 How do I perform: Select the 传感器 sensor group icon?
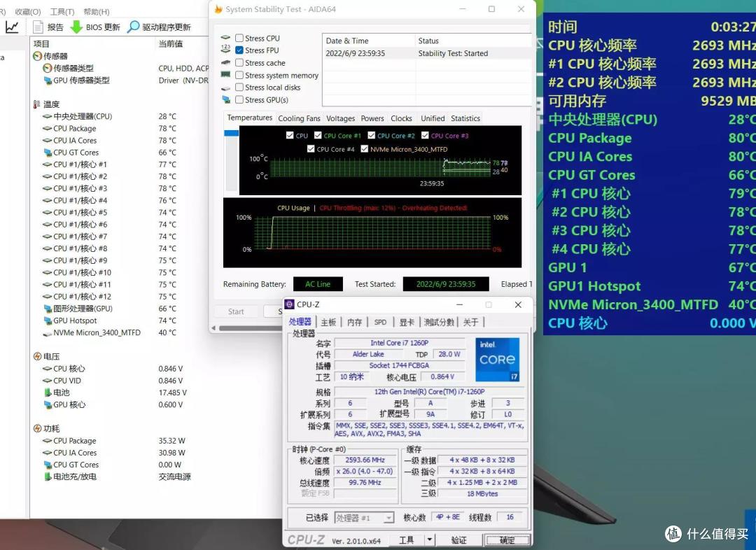38,56
